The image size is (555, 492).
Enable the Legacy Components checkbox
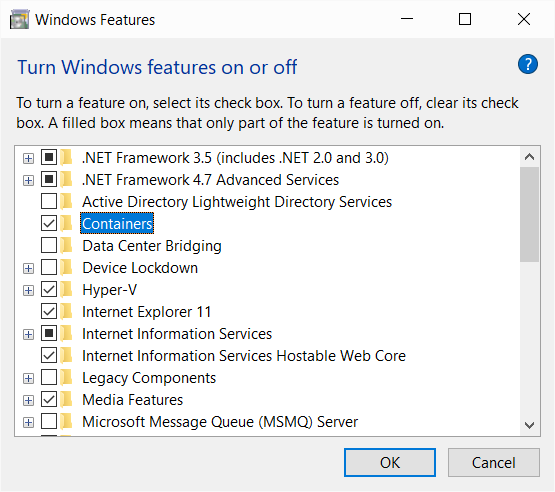coord(49,377)
